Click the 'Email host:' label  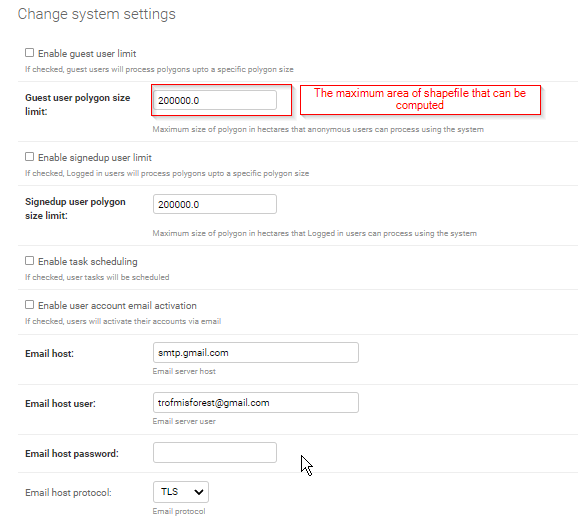[x=49, y=354]
